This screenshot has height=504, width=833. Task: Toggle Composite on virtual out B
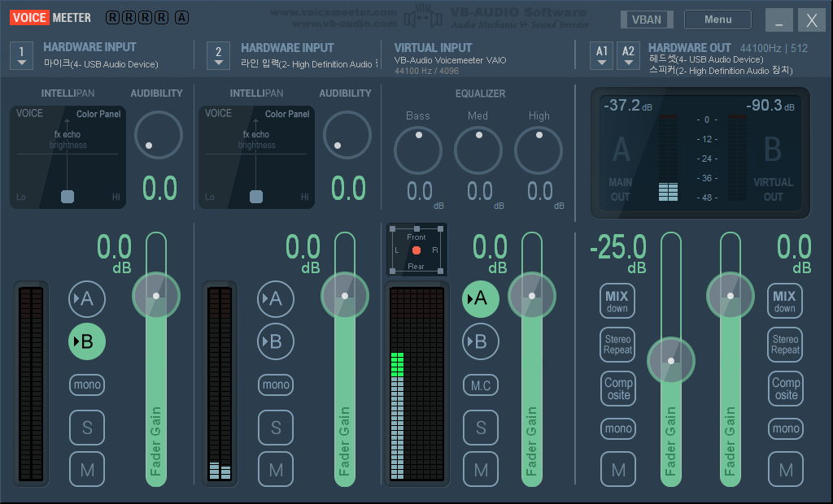coord(785,389)
